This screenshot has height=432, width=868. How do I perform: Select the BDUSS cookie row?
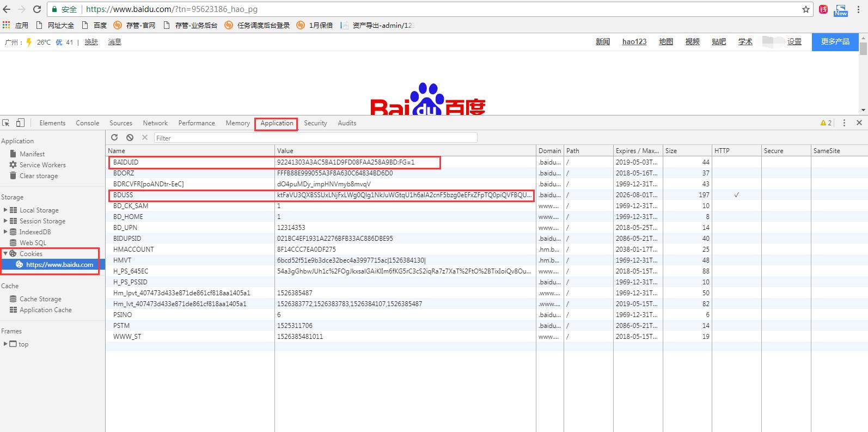pos(123,195)
